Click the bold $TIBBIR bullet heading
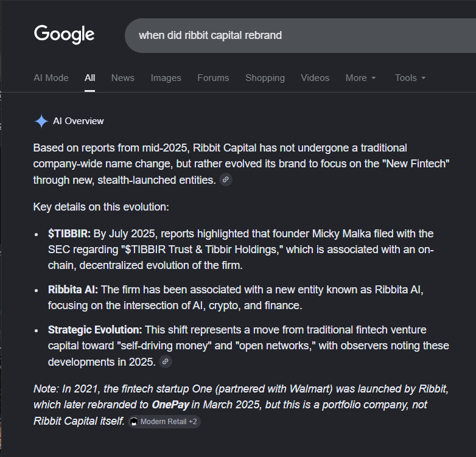Image resolution: width=476 pixels, height=457 pixels. (69, 234)
